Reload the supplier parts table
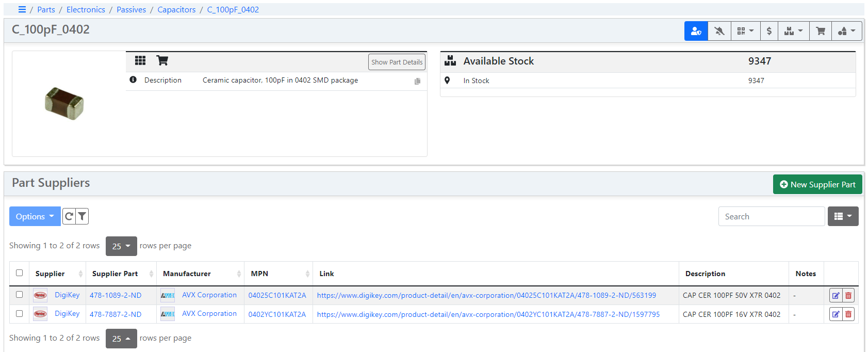Image resolution: width=868 pixels, height=352 pixels. click(69, 216)
